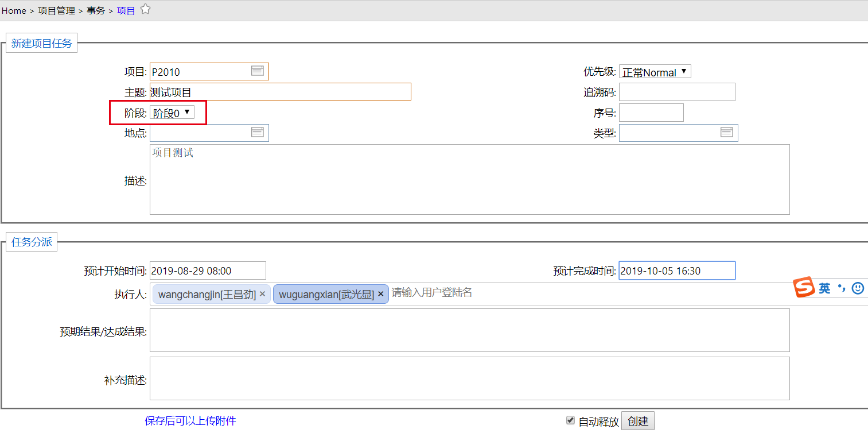Open the lookup icon in 项目 field
The image size is (868, 433).
pos(258,71)
